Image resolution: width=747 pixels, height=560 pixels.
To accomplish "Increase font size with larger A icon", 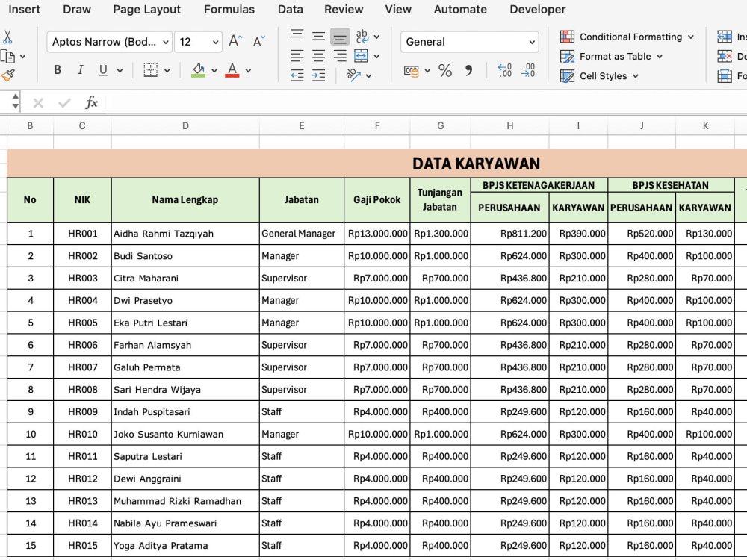I will click(x=235, y=41).
